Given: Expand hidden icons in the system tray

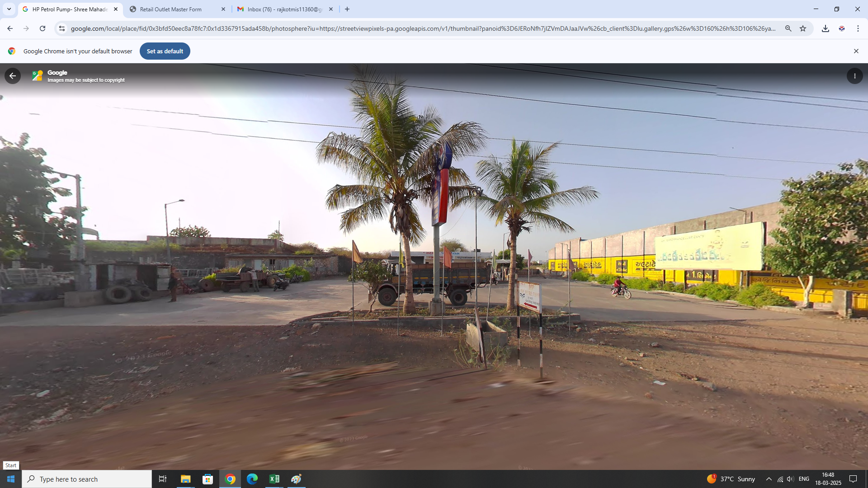Looking at the screenshot, I should click(x=769, y=479).
